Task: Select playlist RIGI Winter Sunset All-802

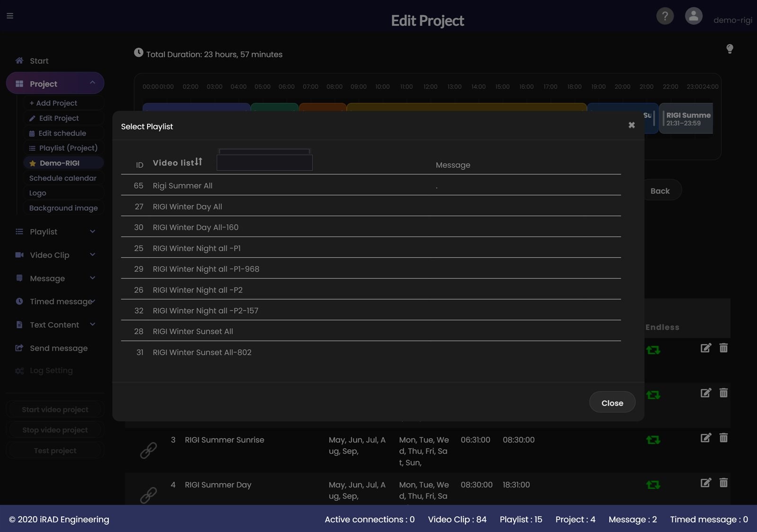Action: pyautogui.click(x=371, y=352)
